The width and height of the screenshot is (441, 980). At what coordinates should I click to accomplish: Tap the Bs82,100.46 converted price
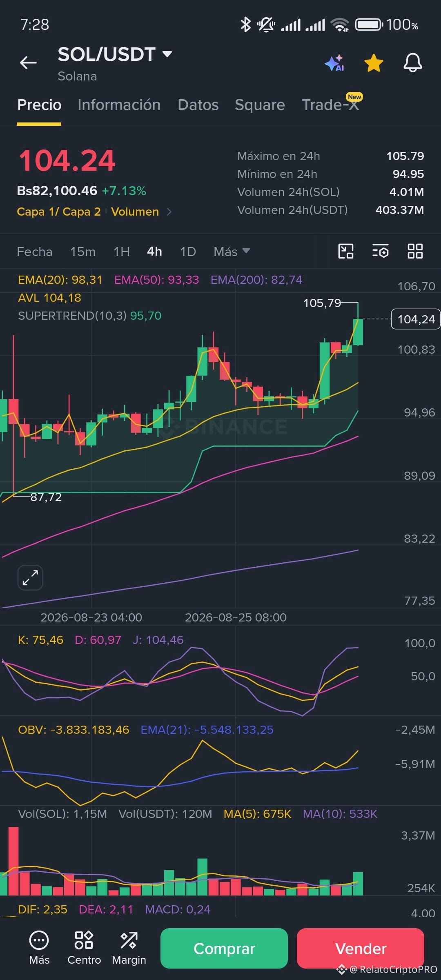[57, 191]
